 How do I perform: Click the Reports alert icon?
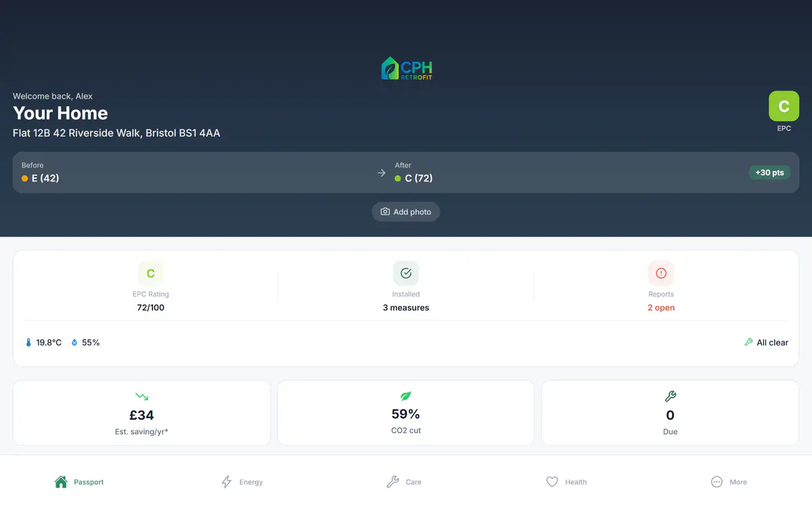tap(661, 273)
